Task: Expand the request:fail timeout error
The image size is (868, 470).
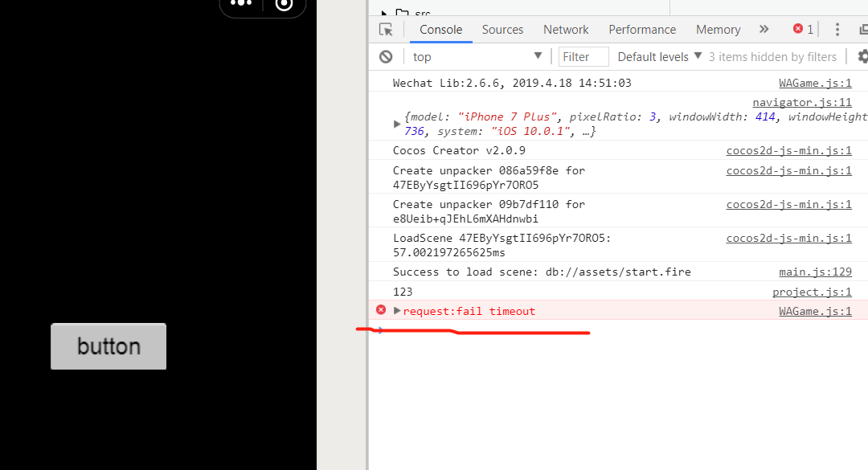Action: click(x=397, y=311)
